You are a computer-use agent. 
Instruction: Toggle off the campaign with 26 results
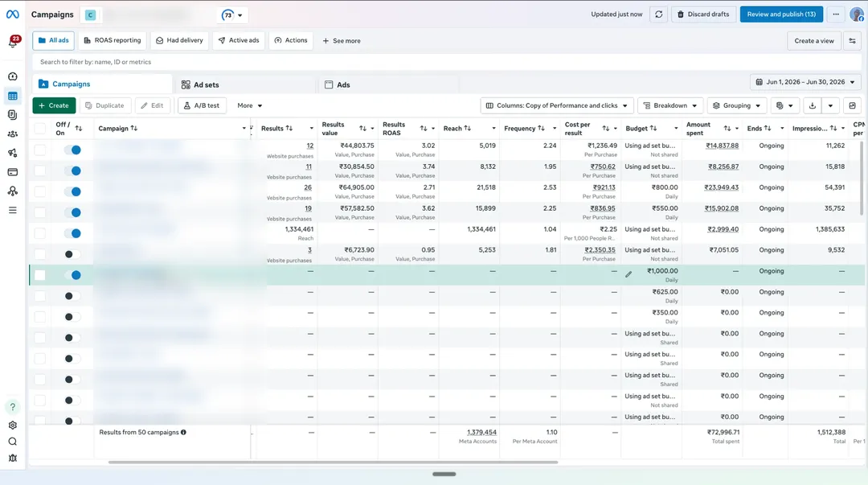pos(72,191)
